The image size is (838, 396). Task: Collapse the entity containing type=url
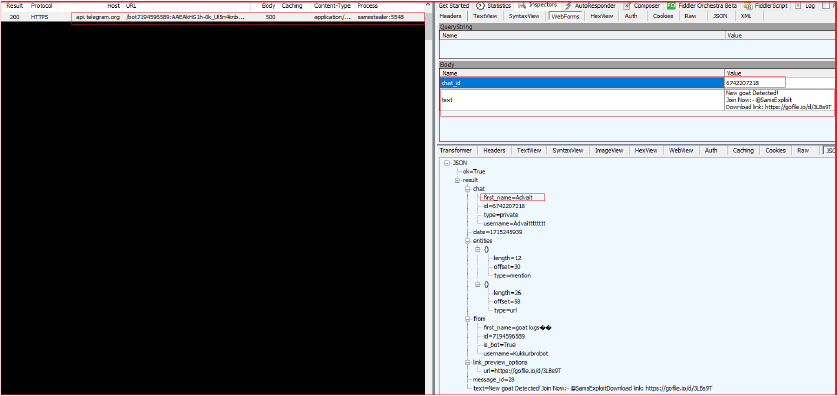tap(478, 284)
